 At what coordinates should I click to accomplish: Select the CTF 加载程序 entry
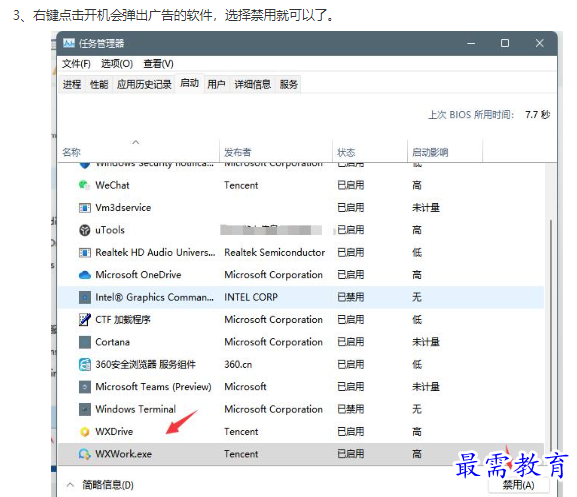[x=123, y=320]
